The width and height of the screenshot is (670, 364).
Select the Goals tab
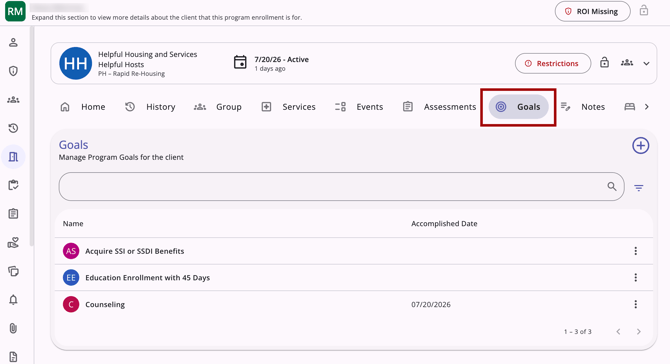[x=518, y=107]
